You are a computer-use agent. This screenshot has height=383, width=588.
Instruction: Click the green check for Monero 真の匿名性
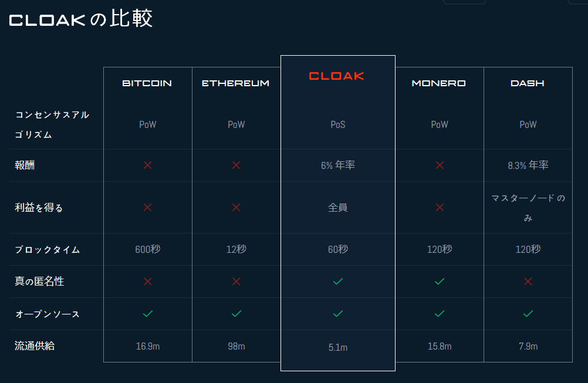[440, 281]
